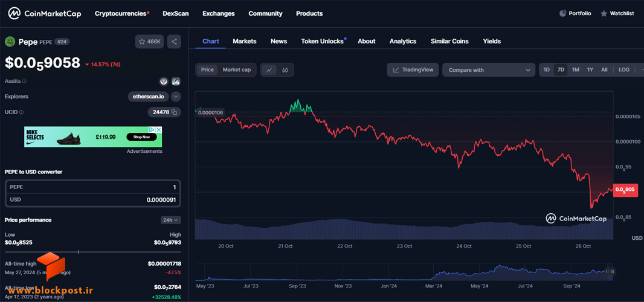The height and width of the screenshot is (302, 644).
Task: Click the first audit badge icon
Action: tap(164, 82)
